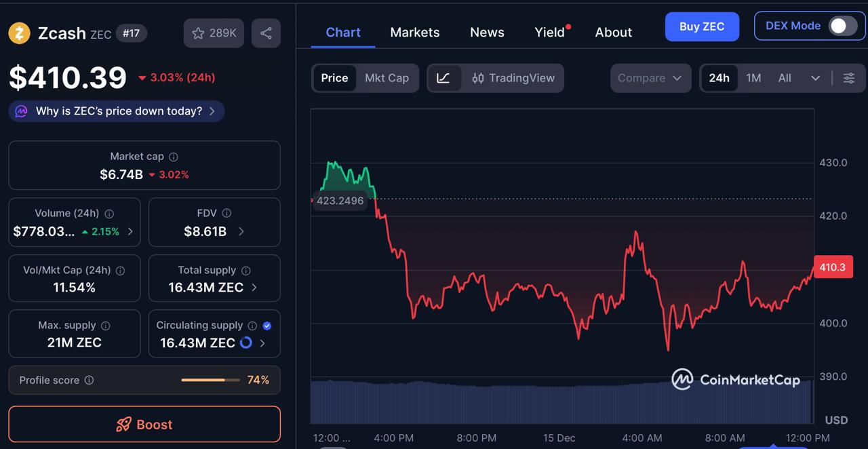Open Why is ZEC's price down today
868x449 pixels.
tap(115, 111)
